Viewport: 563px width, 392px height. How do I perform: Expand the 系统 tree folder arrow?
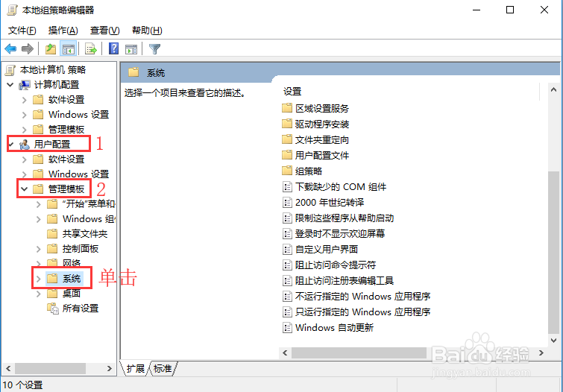tap(39, 279)
